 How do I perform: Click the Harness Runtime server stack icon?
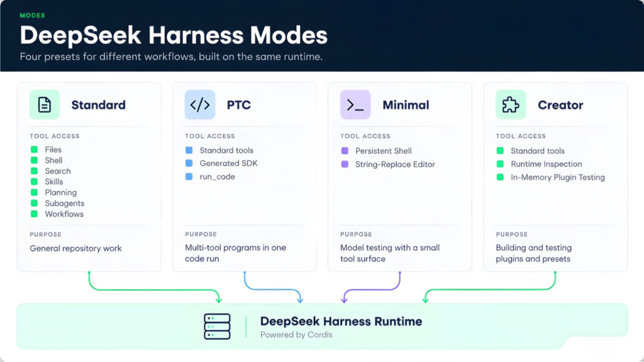(217, 327)
